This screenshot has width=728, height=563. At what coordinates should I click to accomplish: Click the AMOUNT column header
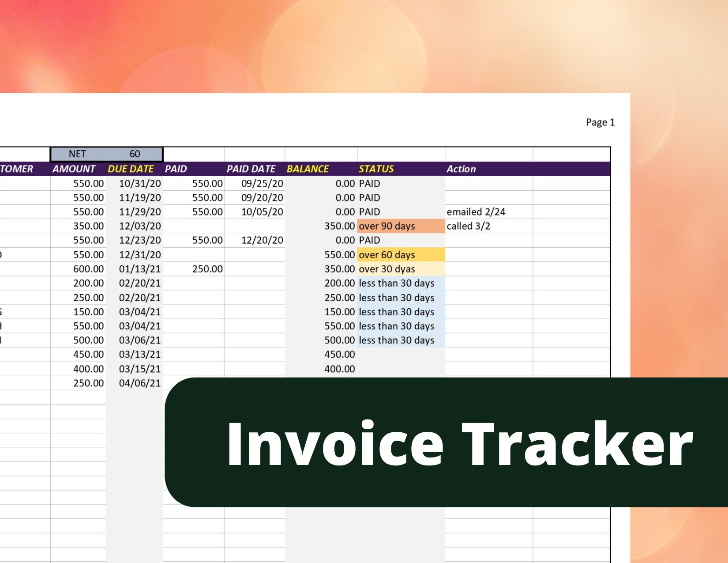pyautogui.click(x=74, y=169)
